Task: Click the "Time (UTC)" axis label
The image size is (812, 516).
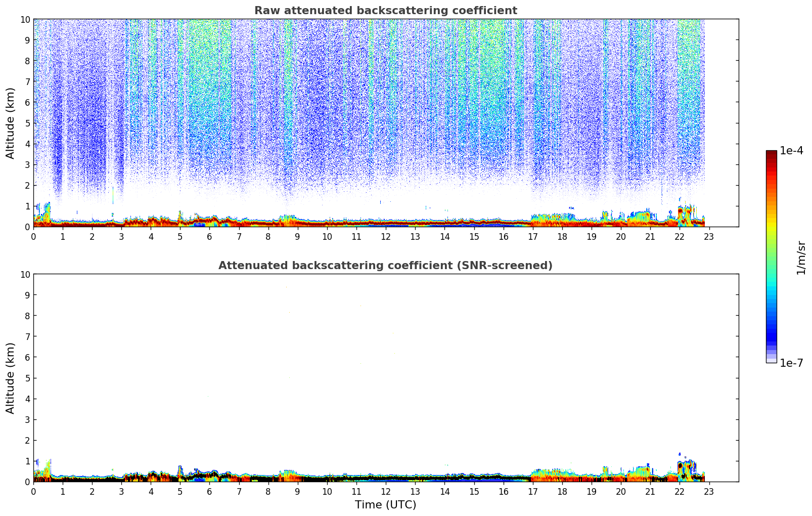Action: [x=386, y=504]
